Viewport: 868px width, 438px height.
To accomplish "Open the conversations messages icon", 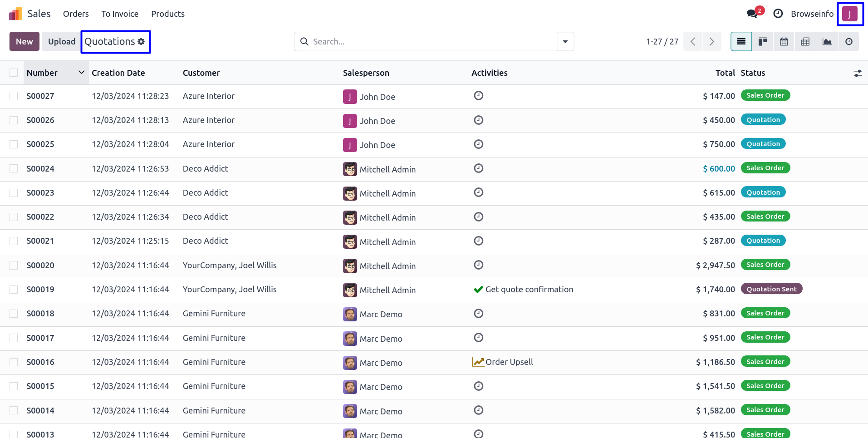I will 752,14.
